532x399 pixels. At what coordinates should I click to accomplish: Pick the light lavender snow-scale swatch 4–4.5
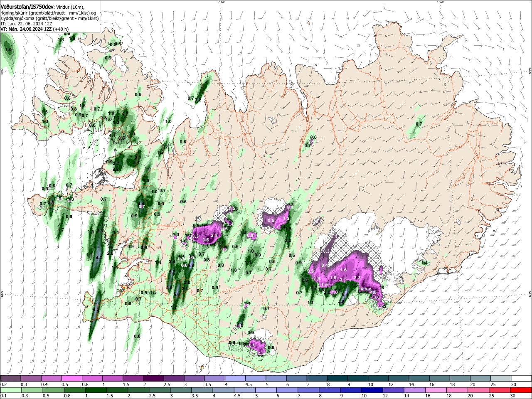235,378
